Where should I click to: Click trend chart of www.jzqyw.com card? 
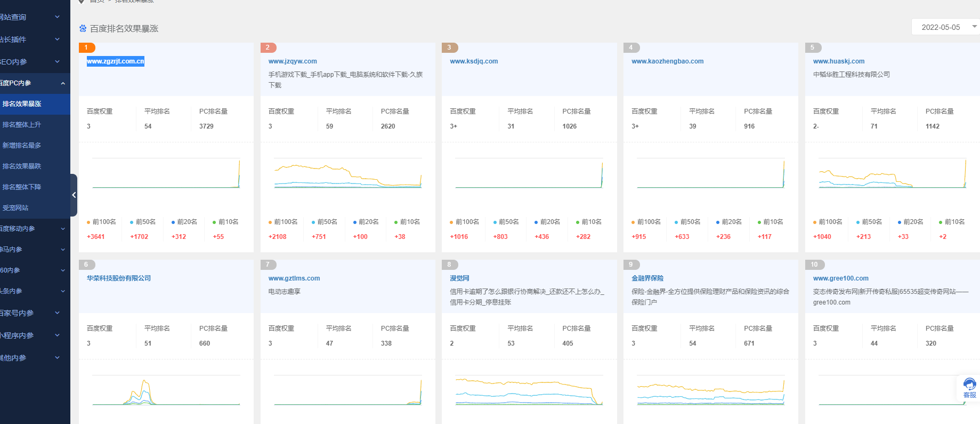[x=348, y=173]
